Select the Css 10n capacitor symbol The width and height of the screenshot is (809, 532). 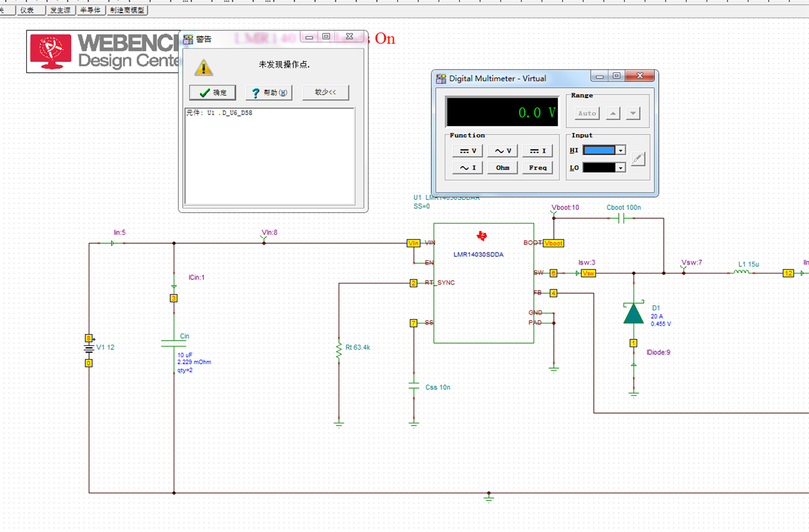click(x=414, y=387)
